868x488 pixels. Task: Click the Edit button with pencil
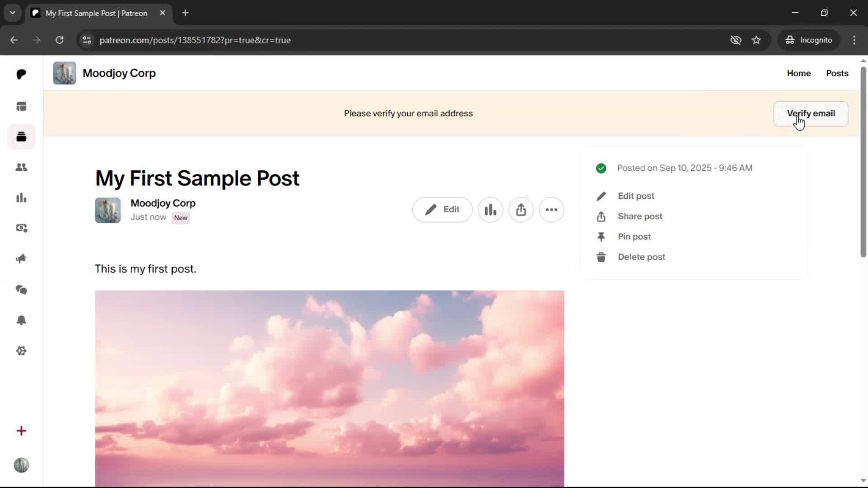pyautogui.click(x=442, y=210)
